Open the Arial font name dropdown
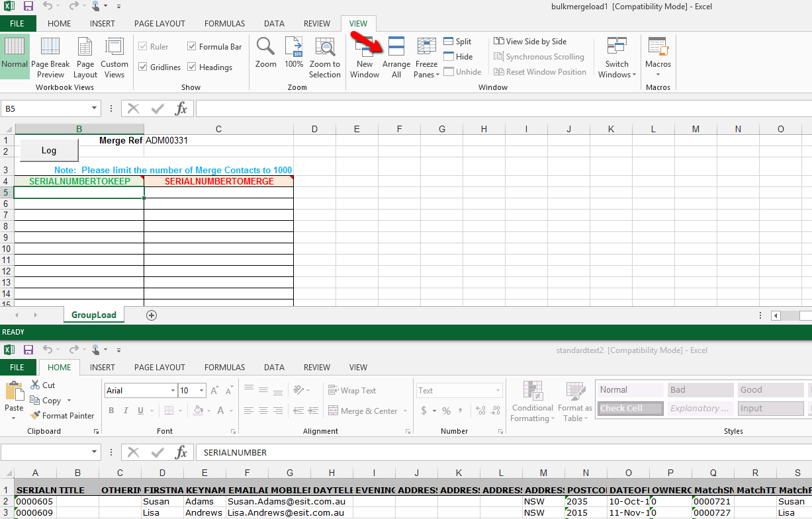Image resolution: width=812 pixels, height=519 pixels. coord(173,391)
